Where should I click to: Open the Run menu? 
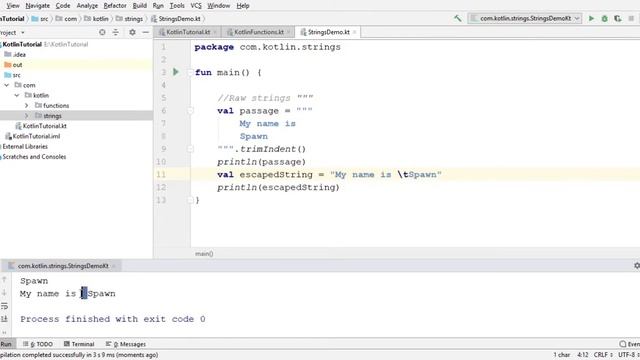tap(158, 6)
